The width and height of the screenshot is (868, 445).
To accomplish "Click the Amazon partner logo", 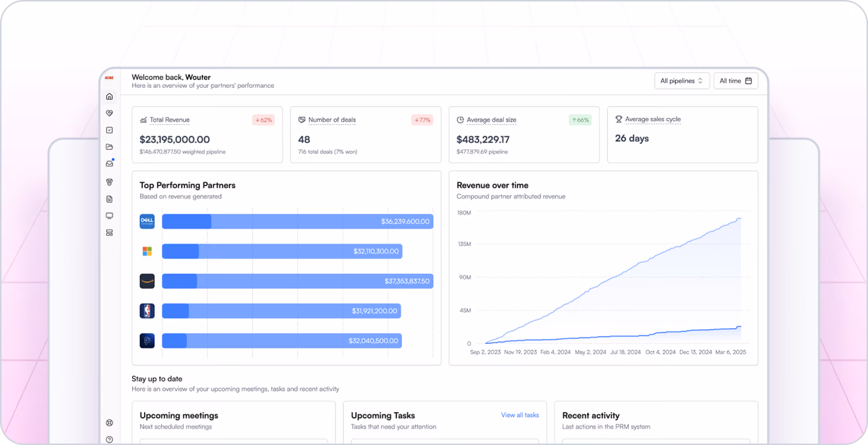I will [147, 281].
